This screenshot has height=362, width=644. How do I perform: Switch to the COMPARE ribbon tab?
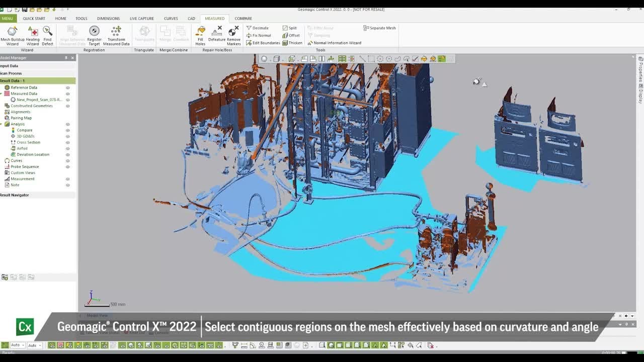tap(243, 19)
